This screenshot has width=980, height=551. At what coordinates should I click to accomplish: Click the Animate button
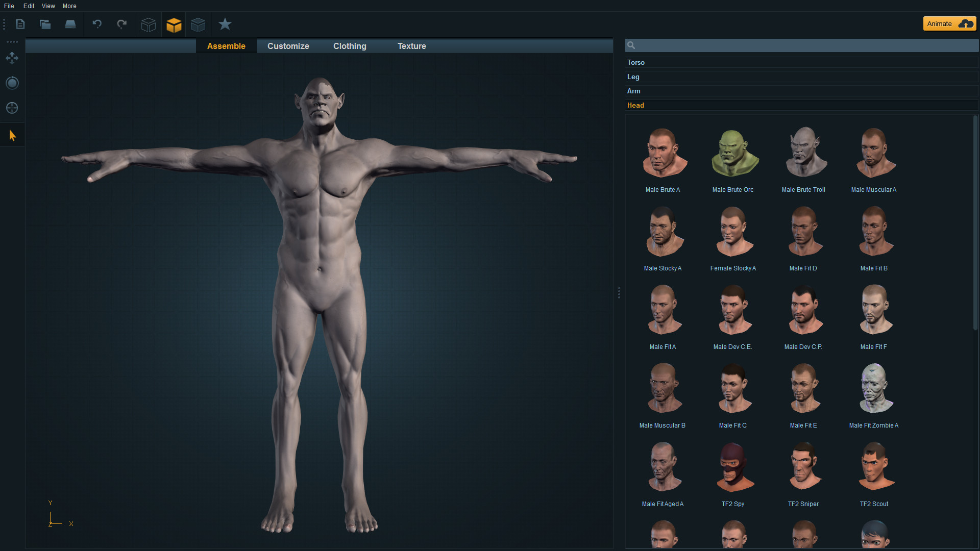(940, 23)
